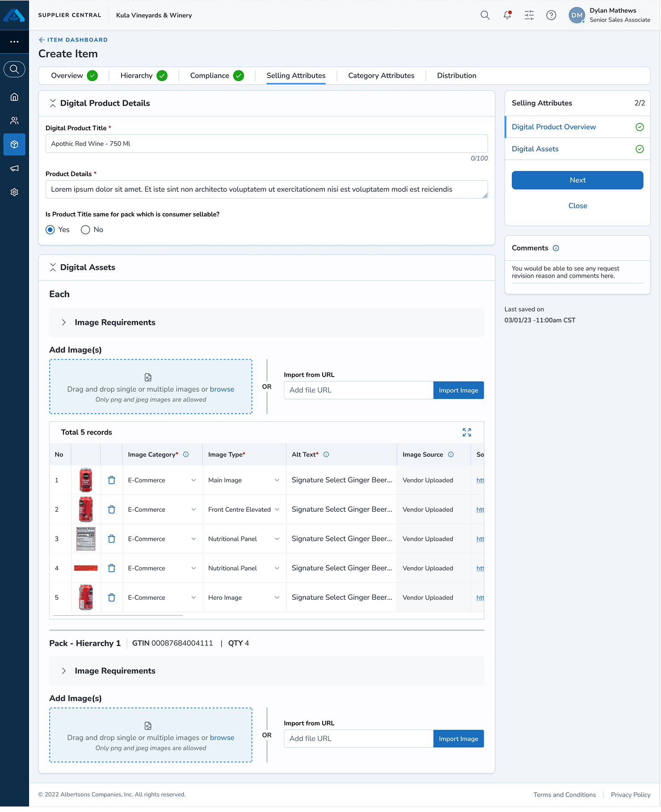Jump to Digital Assets in side panel
The image size is (661, 812).
[x=578, y=150]
